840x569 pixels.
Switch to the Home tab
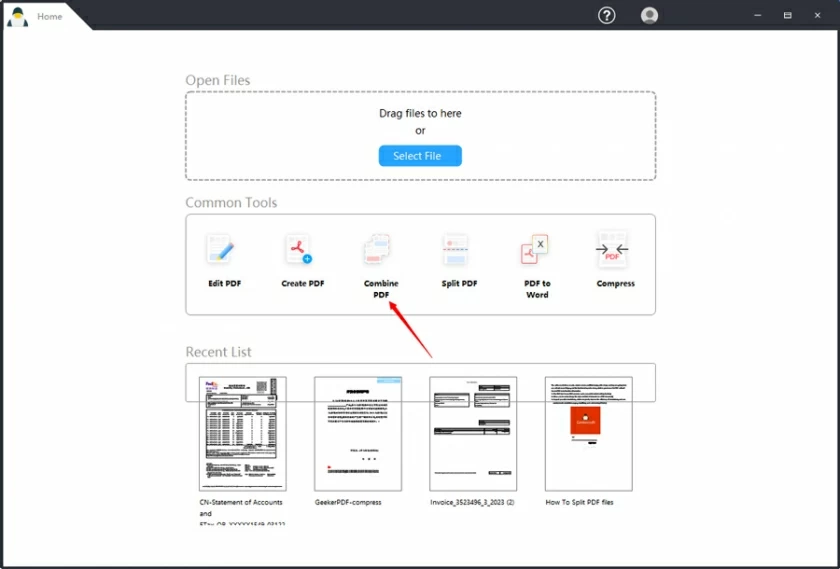(49, 17)
